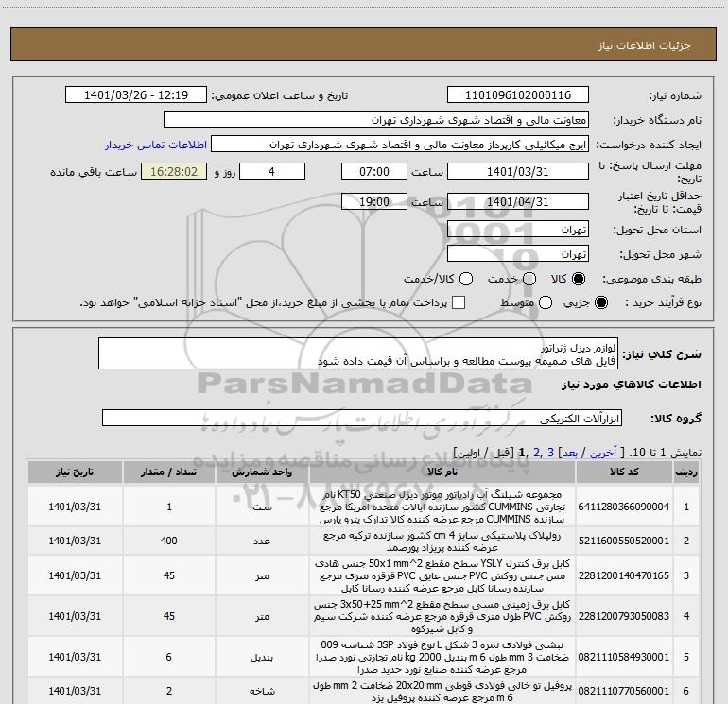Click the request creator name field
This screenshot has height=704, width=728.
click(400, 145)
